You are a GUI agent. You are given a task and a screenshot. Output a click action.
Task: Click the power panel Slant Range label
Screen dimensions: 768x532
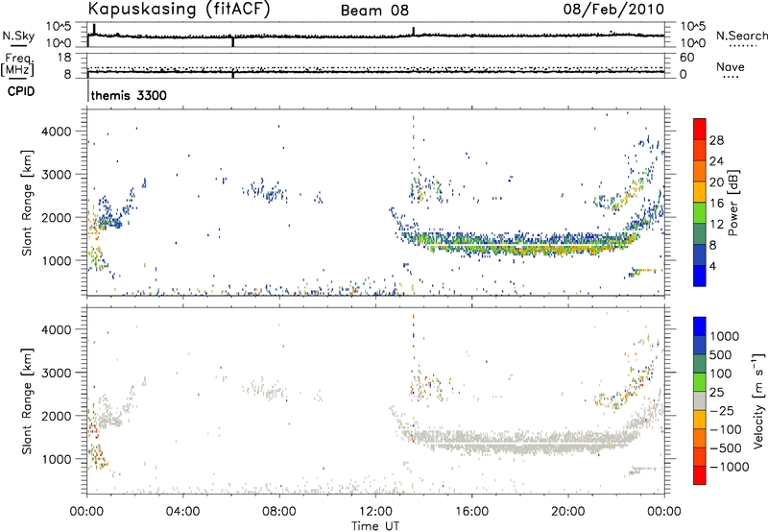click(27, 203)
